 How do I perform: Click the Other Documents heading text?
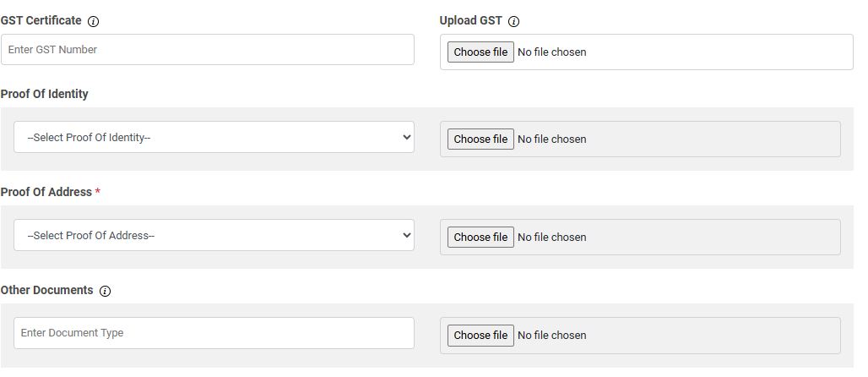point(47,290)
